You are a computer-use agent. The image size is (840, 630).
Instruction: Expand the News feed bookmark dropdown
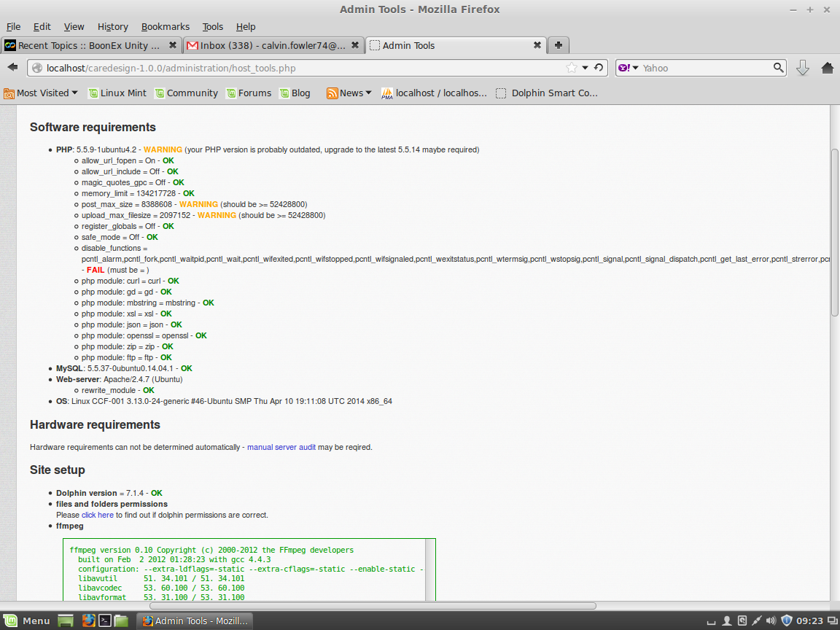349,93
